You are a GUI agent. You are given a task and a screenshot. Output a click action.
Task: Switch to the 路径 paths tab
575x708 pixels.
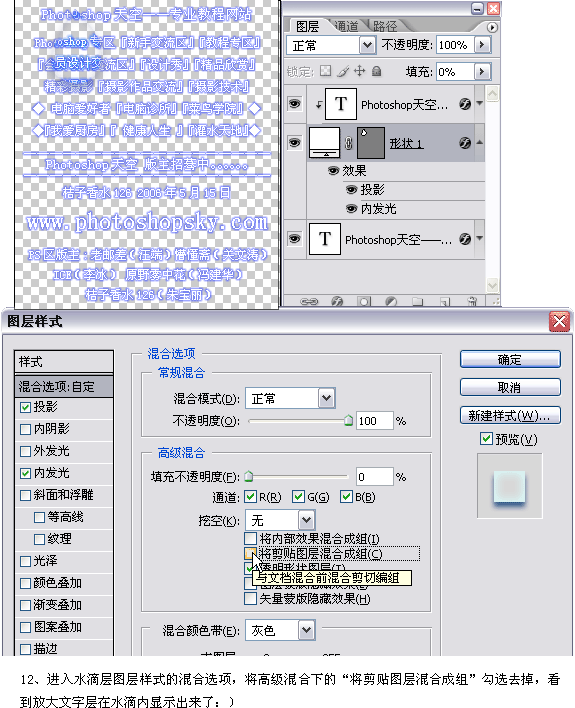pyautogui.click(x=385, y=27)
